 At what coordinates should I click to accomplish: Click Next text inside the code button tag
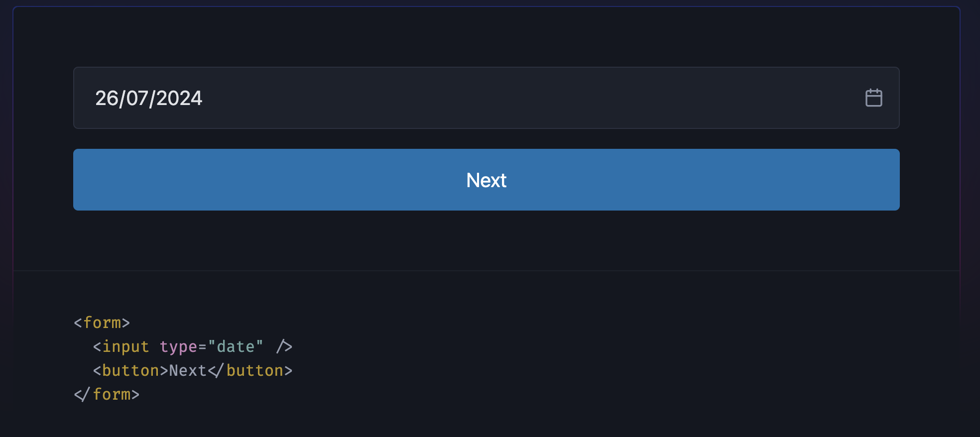pos(188,370)
